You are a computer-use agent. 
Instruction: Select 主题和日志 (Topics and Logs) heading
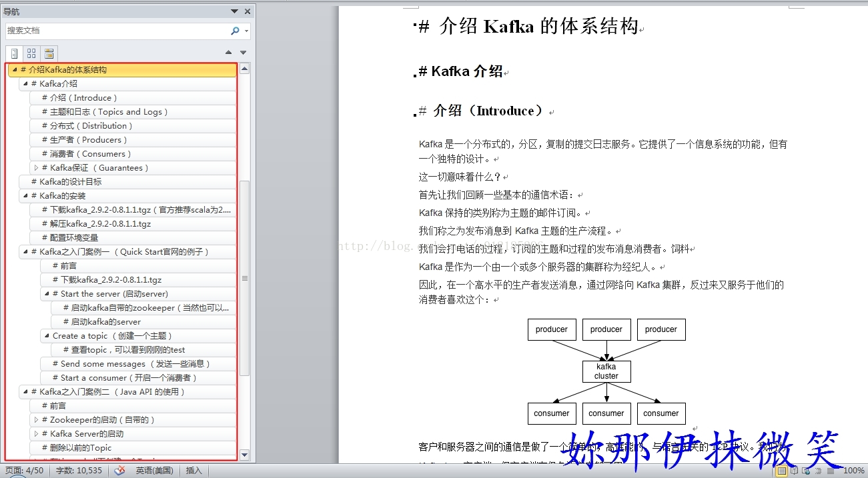(x=133, y=112)
